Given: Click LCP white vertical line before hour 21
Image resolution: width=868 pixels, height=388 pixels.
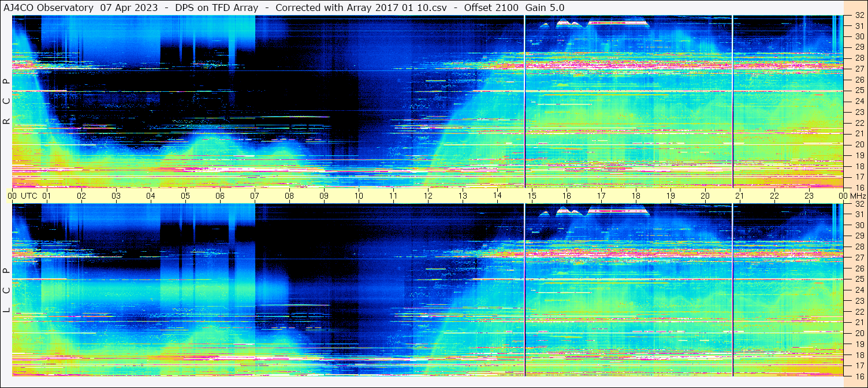Looking at the screenshot, I should point(732,290).
